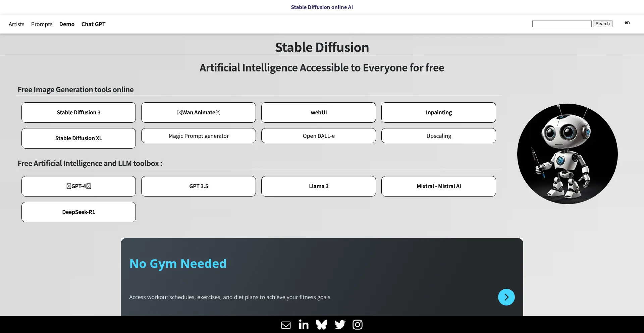The image size is (644, 333).
Task: Open Stable Diffusion 3 tool
Action: 78,112
